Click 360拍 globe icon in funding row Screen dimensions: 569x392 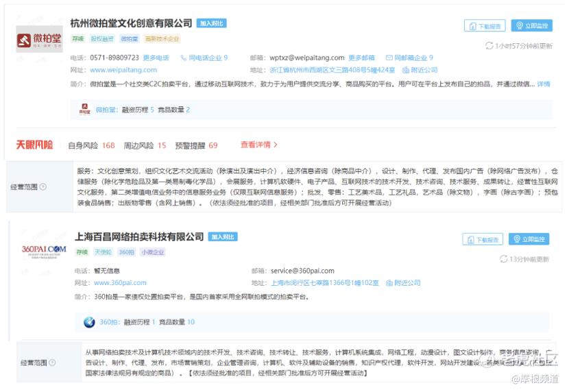pos(89,322)
